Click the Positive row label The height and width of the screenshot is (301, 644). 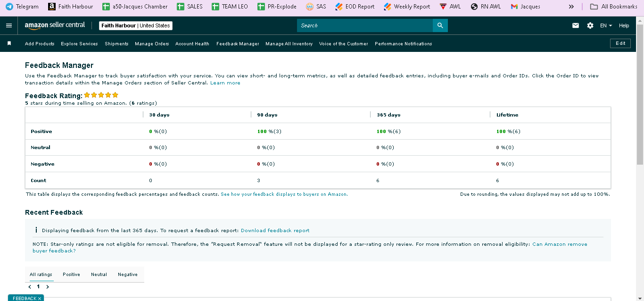(41, 132)
